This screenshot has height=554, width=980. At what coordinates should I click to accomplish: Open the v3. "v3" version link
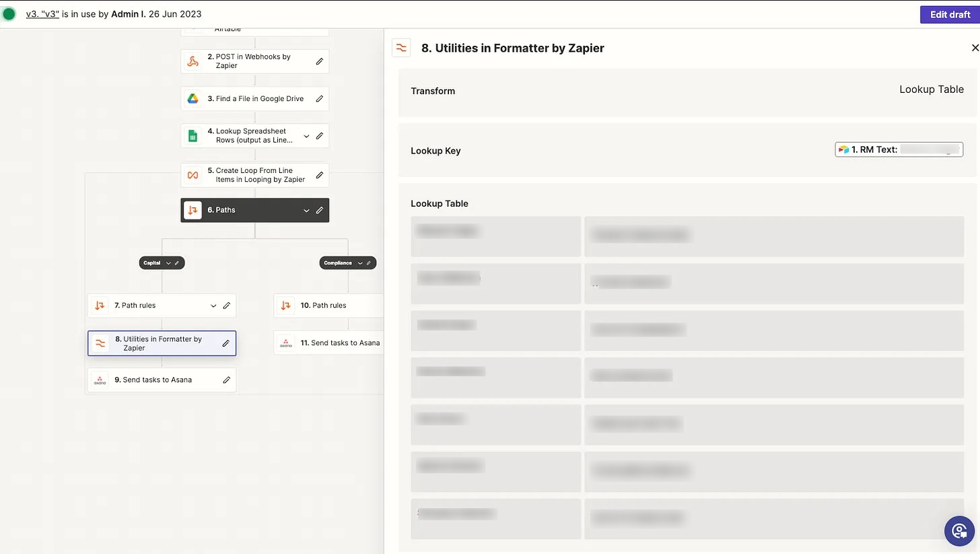pos(42,14)
